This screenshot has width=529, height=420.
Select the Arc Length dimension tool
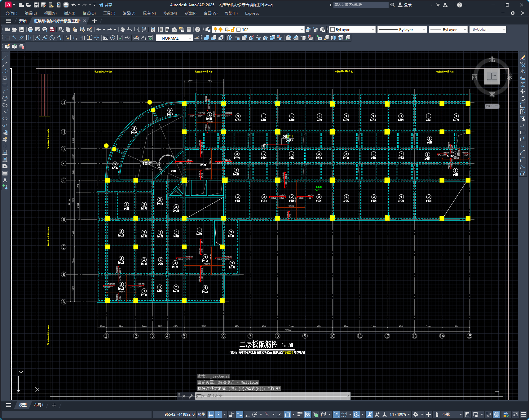(x=22, y=38)
